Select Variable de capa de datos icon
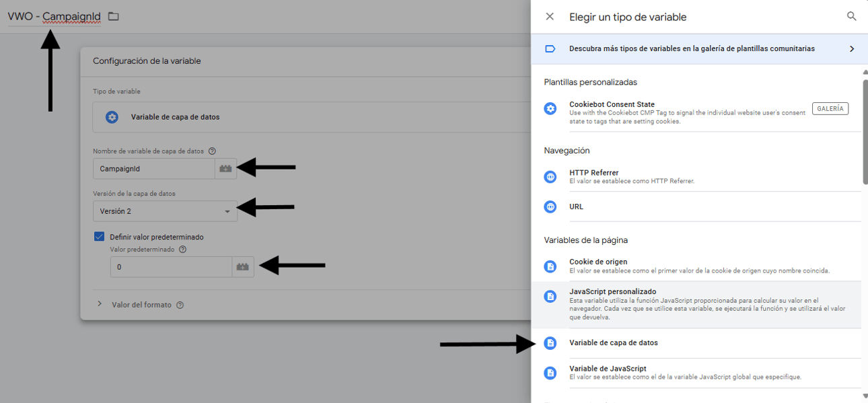This screenshot has height=403, width=868. tap(550, 343)
